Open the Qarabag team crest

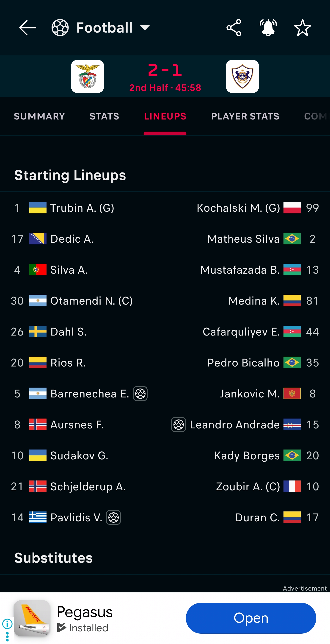point(242,76)
